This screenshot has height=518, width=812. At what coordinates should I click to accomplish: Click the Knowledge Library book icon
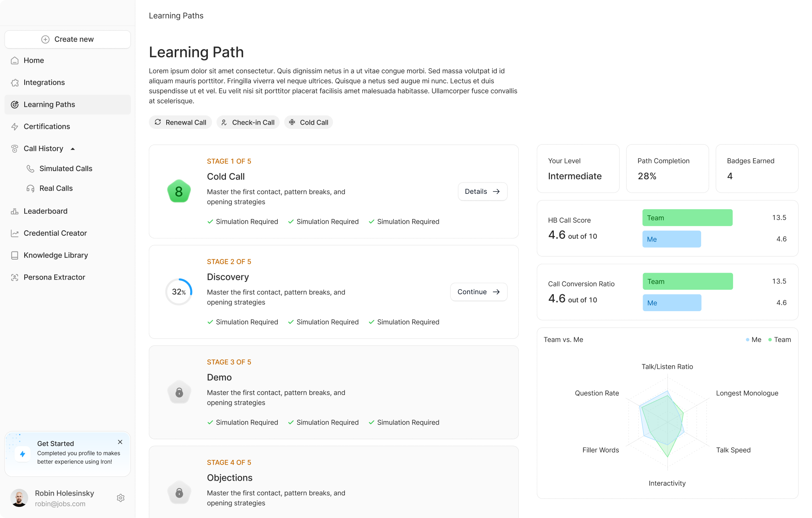(15, 255)
